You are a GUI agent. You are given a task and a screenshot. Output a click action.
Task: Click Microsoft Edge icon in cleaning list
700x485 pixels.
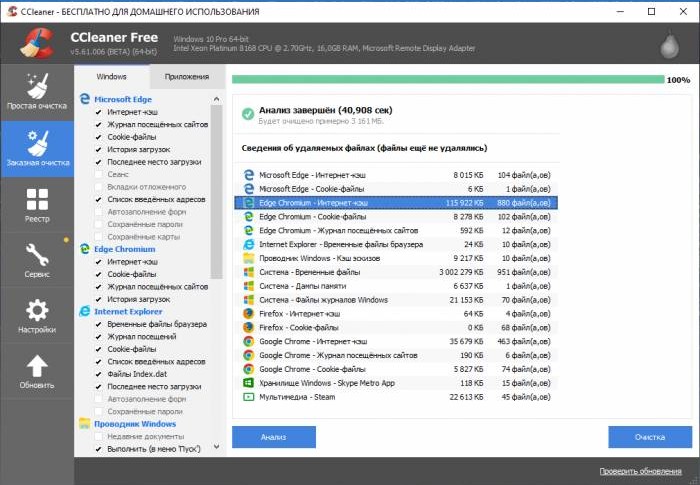click(84, 99)
